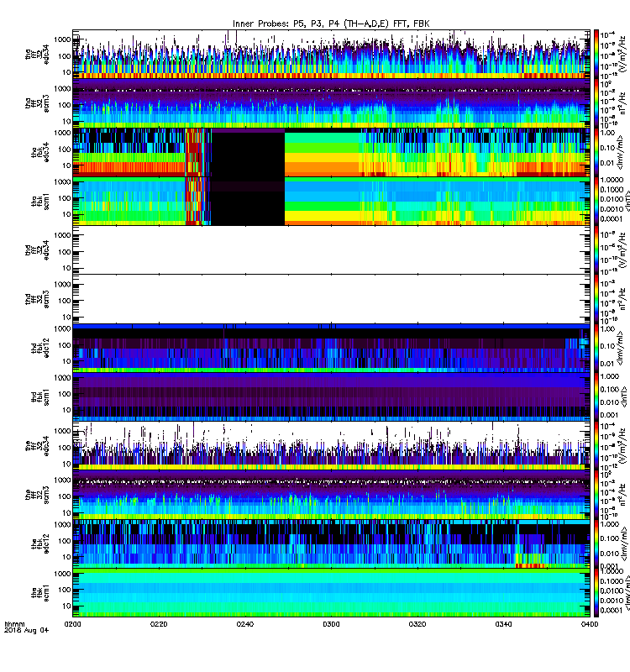Screen dimensions: 630x672
Task: Click the 0300 time axis label
Action: (331, 624)
